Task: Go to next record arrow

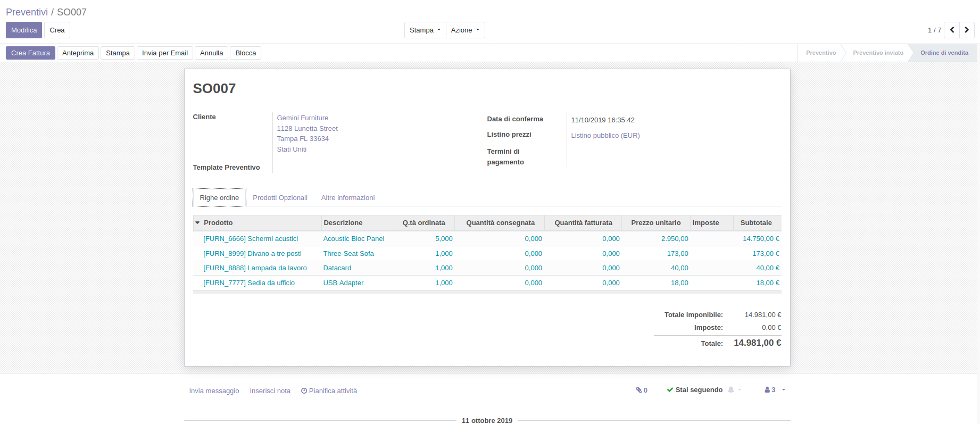Action: (x=967, y=30)
